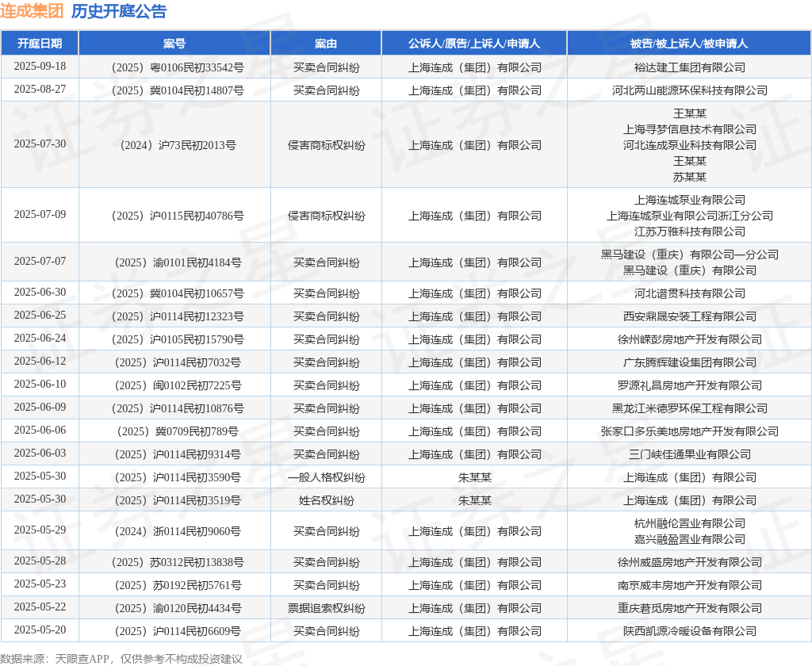Image resolution: width=812 pixels, height=666 pixels.
Task: Click the 公诉人/原告/上诉人/申请人 column header
Action: point(474,44)
